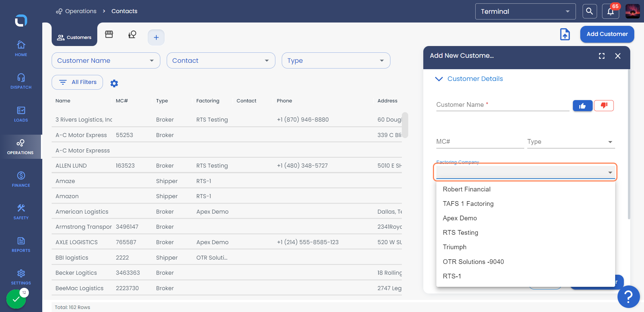Click the import file icon
Image resolution: width=644 pixels, height=312 pixels.
[565, 34]
